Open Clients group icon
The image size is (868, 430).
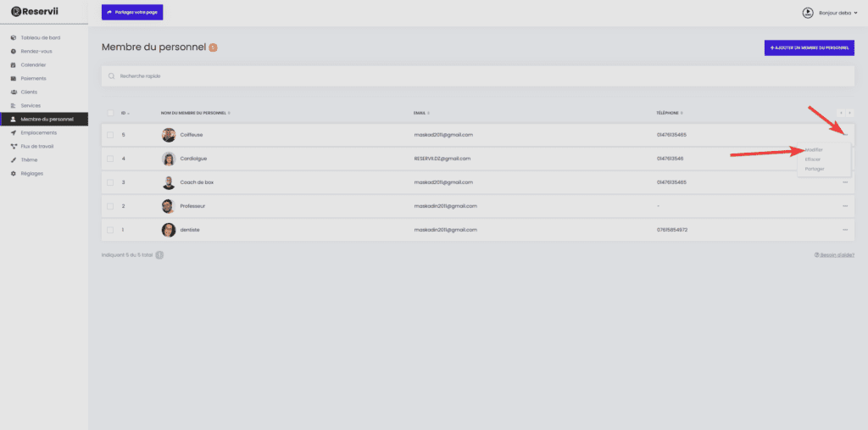click(x=14, y=92)
